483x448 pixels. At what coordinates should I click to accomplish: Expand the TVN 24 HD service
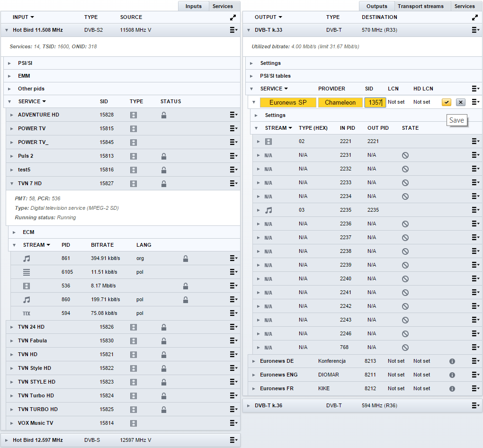click(x=12, y=327)
